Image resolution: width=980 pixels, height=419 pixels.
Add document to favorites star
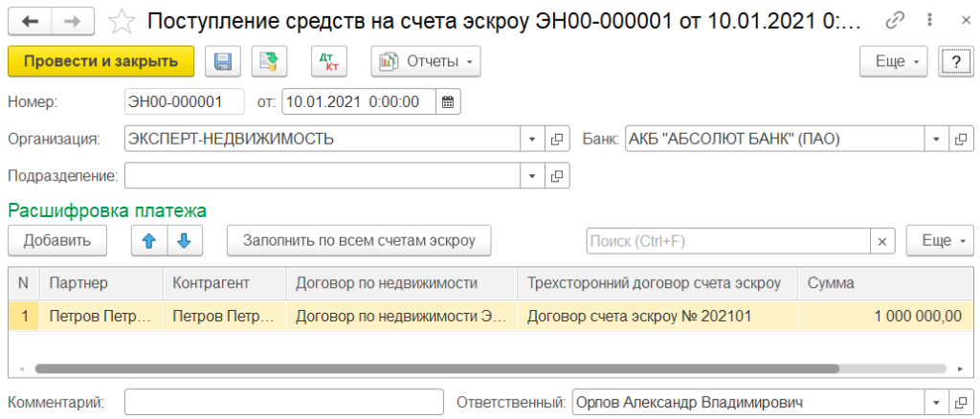pyautogui.click(x=122, y=20)
